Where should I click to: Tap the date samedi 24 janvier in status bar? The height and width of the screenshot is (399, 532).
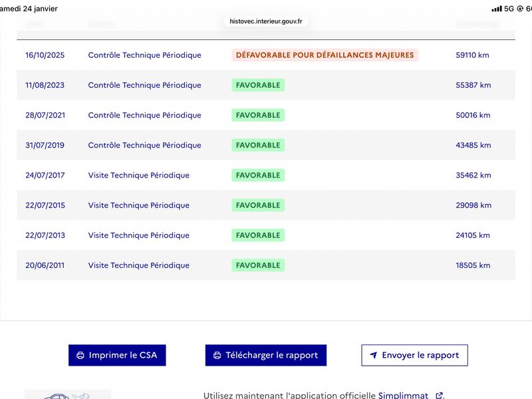[x=29, y=9]
